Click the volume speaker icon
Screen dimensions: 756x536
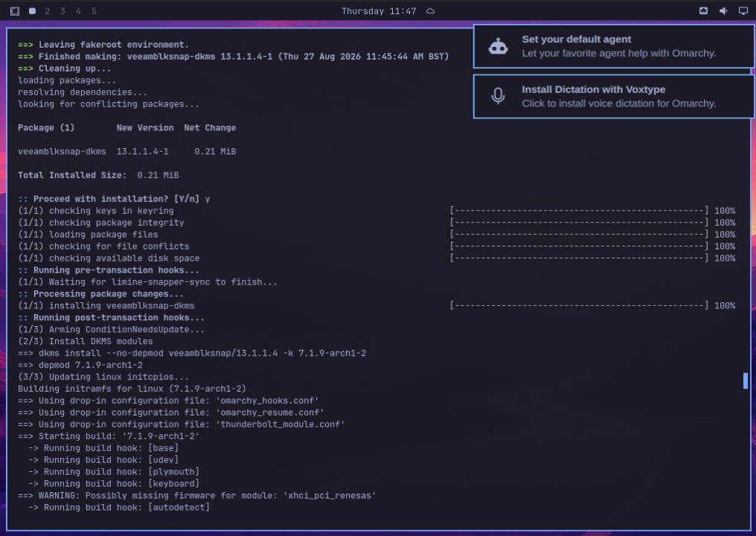(x=723, y=11)
